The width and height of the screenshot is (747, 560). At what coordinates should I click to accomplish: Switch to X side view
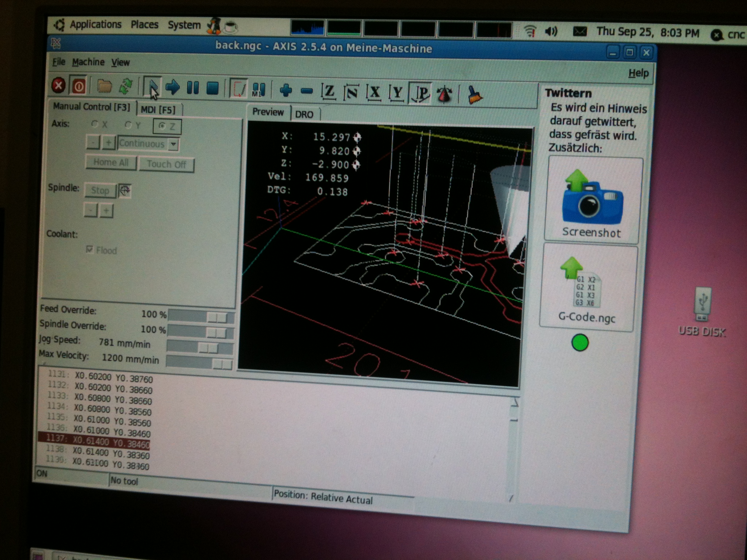tap(374, 93)
